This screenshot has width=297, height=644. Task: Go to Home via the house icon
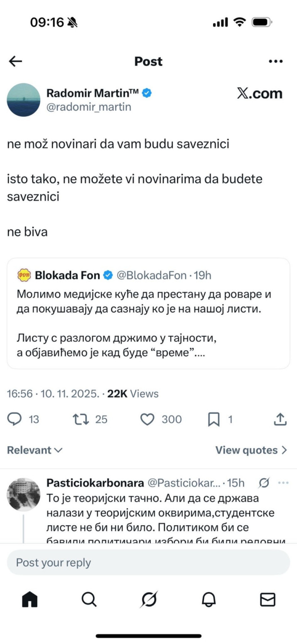30,600
